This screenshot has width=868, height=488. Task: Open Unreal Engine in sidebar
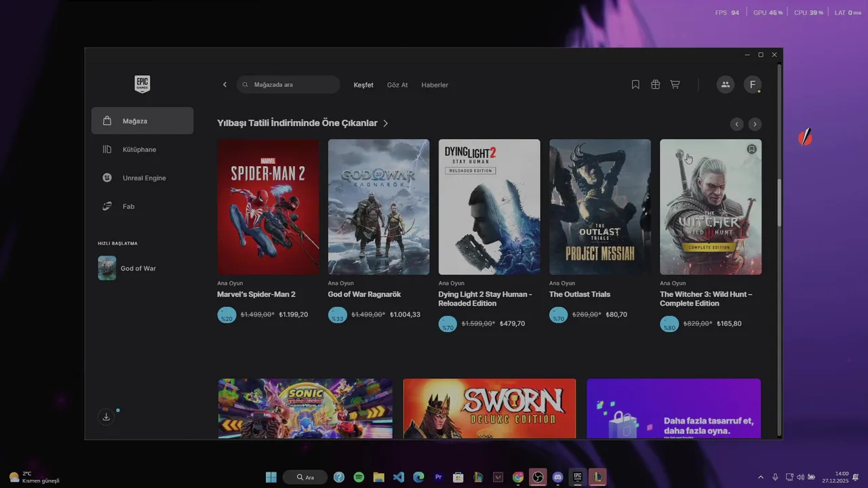click(x=142, y=178)
